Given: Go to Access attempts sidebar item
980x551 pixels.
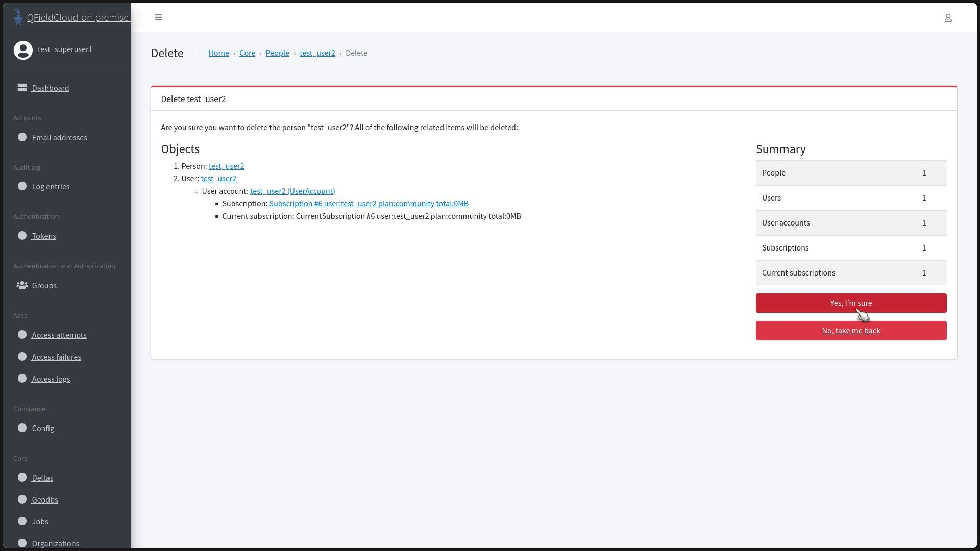Looking at the screenshot, I should click(x=59, y=335).
